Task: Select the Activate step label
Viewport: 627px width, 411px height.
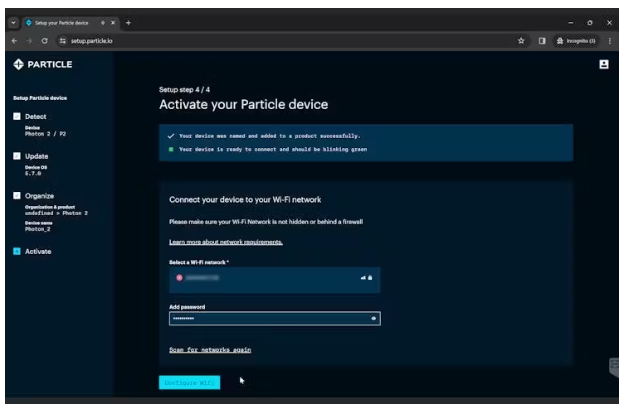Action: [x=38, y=251]
